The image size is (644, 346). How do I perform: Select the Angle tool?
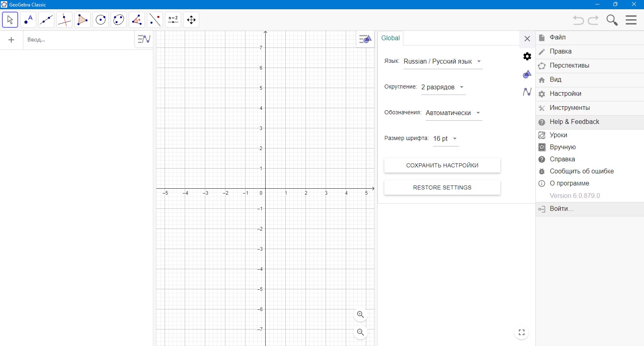(x=137, y=20)
